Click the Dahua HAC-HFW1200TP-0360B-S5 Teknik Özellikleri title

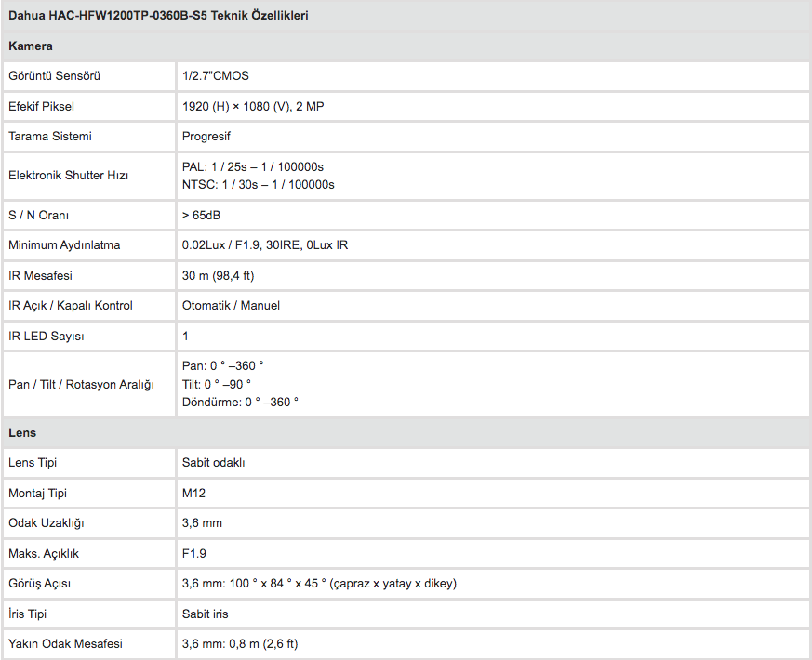158,16
